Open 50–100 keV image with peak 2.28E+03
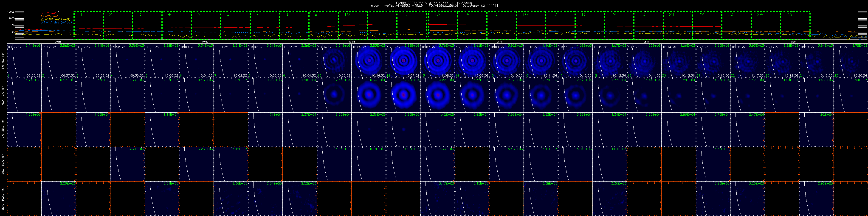This screenshot has height=216, width=868. coord(59,198)
